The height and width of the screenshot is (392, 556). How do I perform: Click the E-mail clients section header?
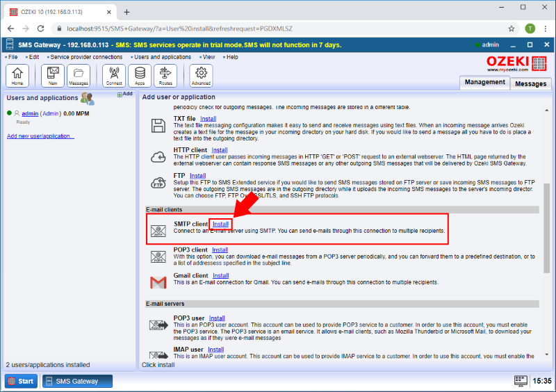[342, 210]
